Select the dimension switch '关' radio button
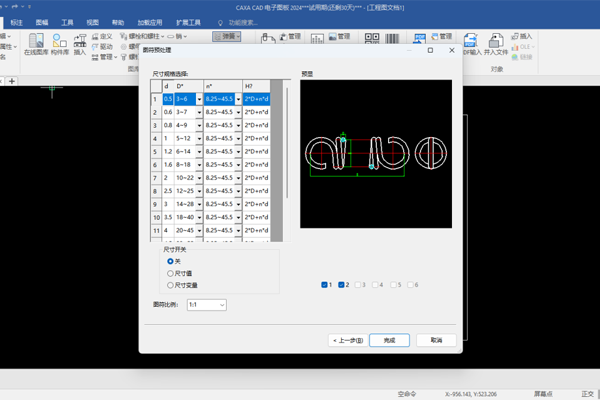 point(170,261)
